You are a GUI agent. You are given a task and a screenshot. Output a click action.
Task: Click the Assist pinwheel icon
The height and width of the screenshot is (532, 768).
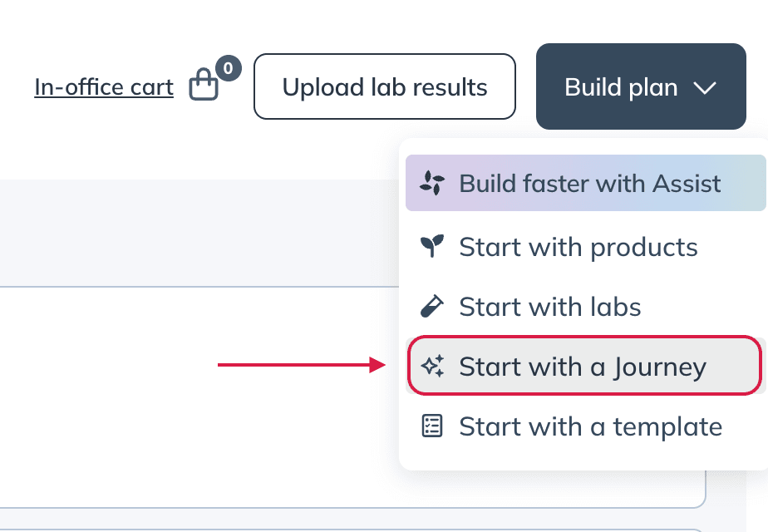(x=432, y=183)
